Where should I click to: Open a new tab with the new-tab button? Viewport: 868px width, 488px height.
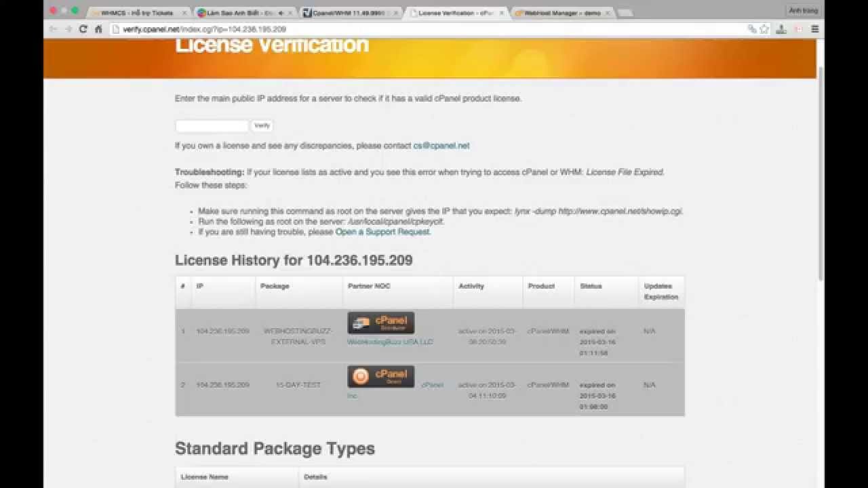tap(625, 13)
